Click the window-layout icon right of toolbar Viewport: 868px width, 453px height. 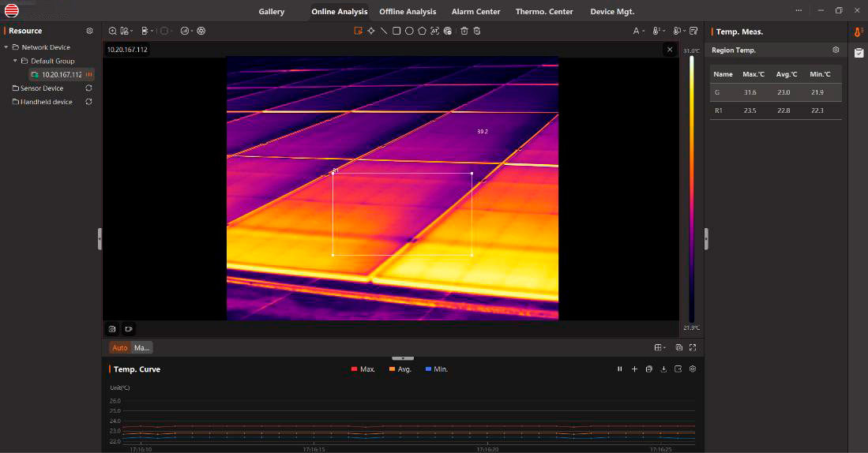693,31
